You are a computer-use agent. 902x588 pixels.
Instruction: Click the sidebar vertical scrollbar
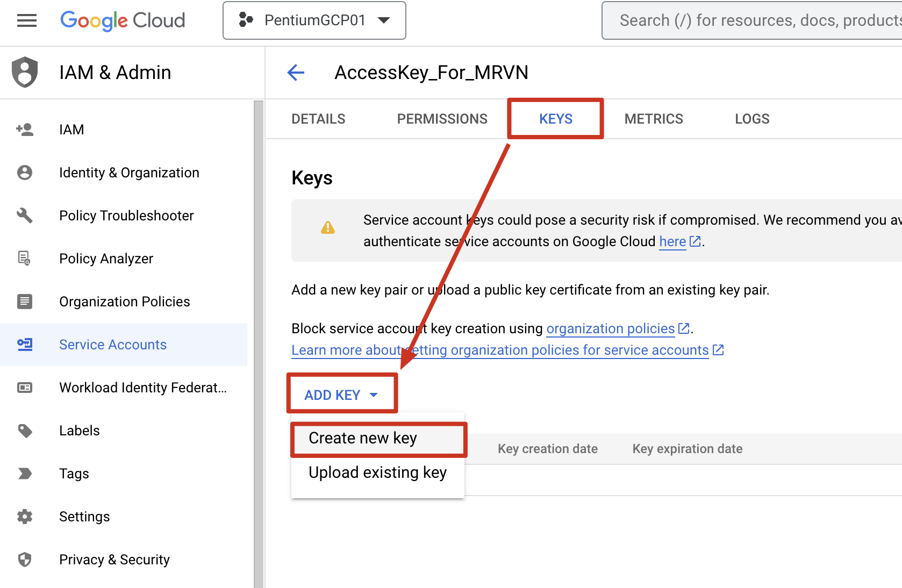259,344
